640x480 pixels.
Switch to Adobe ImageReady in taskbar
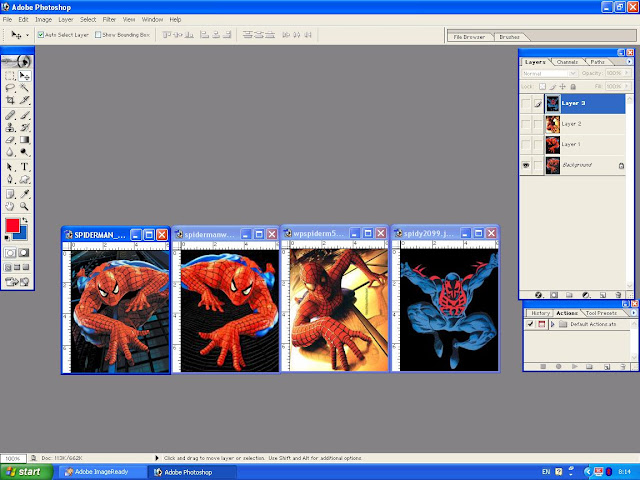[x=102, y=472]
